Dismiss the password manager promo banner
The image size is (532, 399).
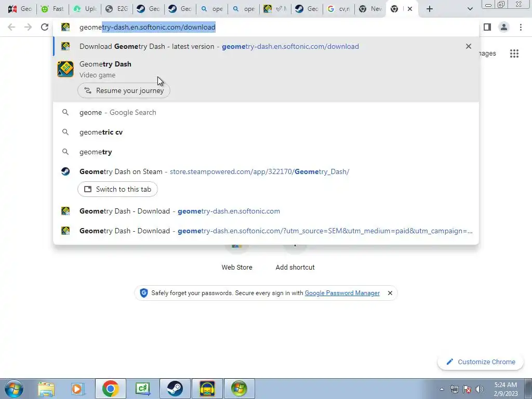390,293
